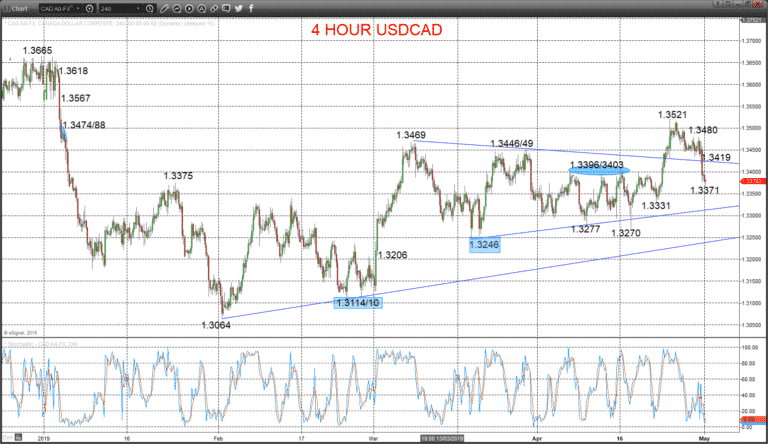Open the symbol search magnifier icon
768x444 pixels.
pos(90,8)
